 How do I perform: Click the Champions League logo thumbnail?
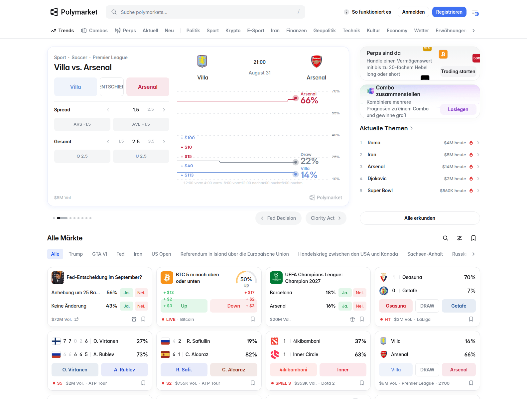coord(276,278)
